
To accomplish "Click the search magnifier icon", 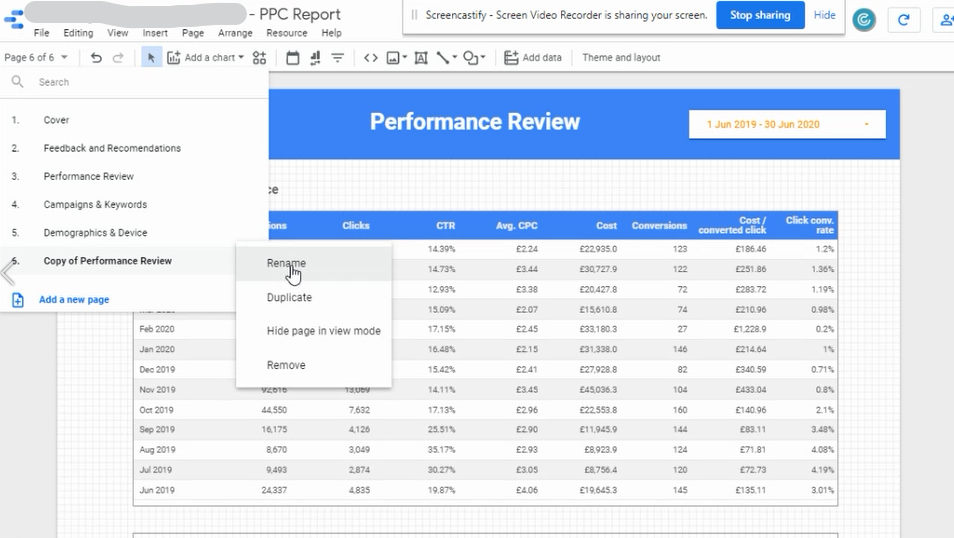I will click(18, 82).
